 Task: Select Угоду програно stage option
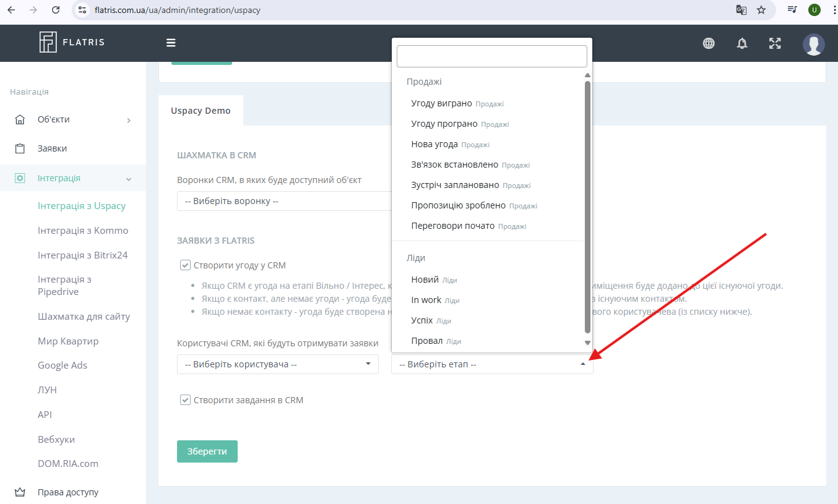click(x=488, y=124)
